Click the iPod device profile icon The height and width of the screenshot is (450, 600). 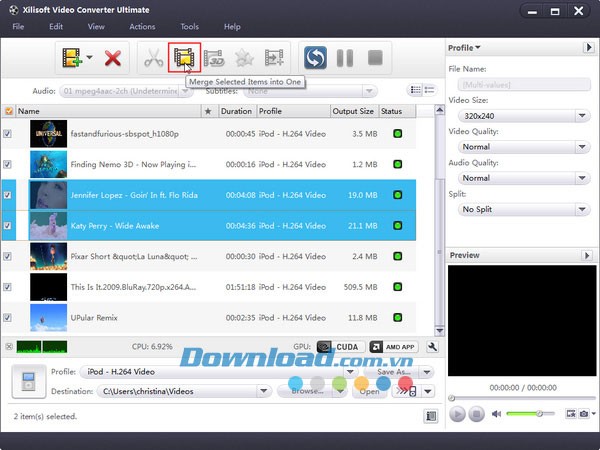point(29,382)
